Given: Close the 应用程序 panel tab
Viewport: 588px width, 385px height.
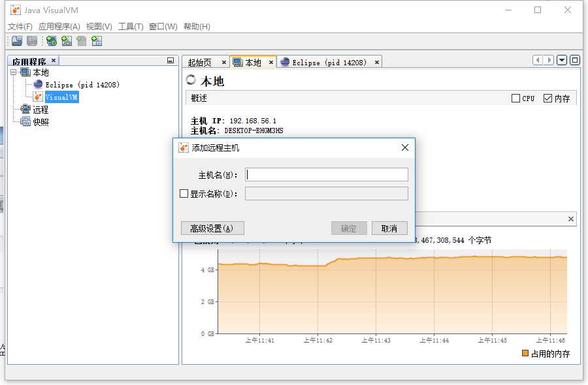Looking at the screenshot, I should (x=54, y=60).
